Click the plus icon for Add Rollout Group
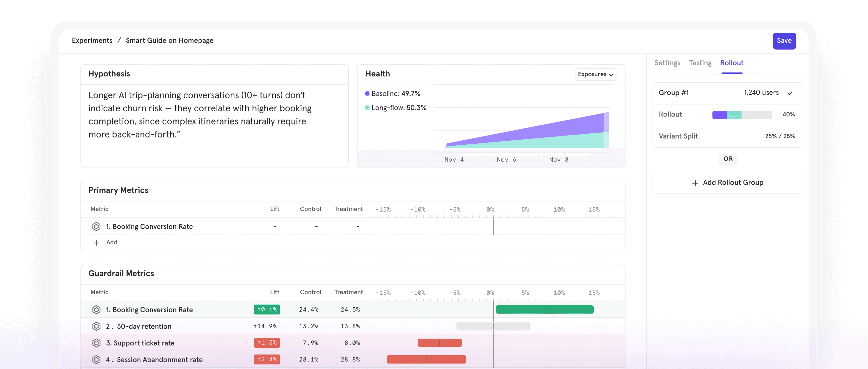Image resolution: width=868 pixels, height=369 pixels. 695,183
